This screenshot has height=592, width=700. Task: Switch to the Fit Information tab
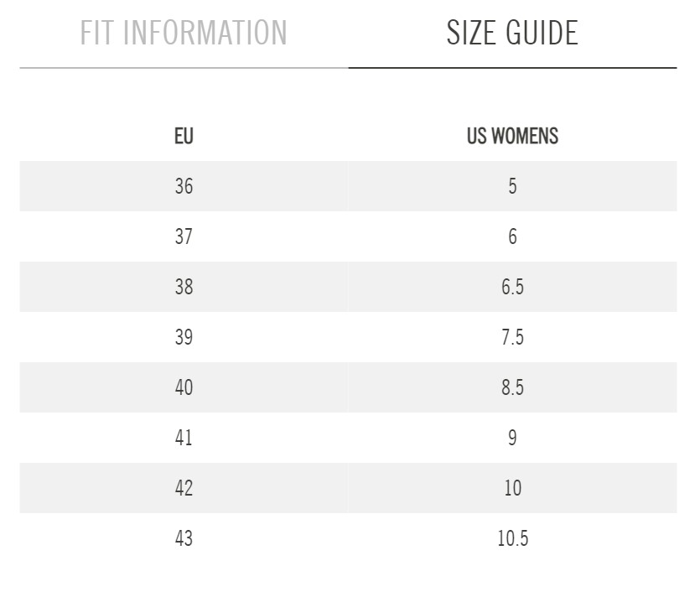click(184, 34)
